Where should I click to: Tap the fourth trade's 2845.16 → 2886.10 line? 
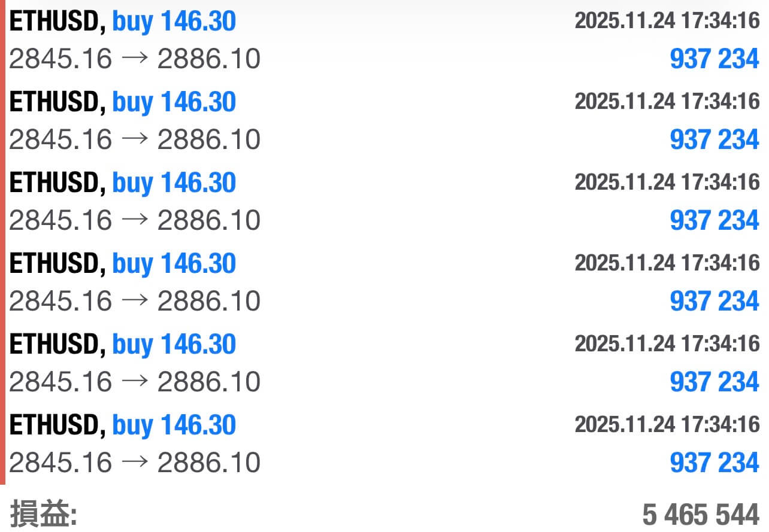[135, 301]
